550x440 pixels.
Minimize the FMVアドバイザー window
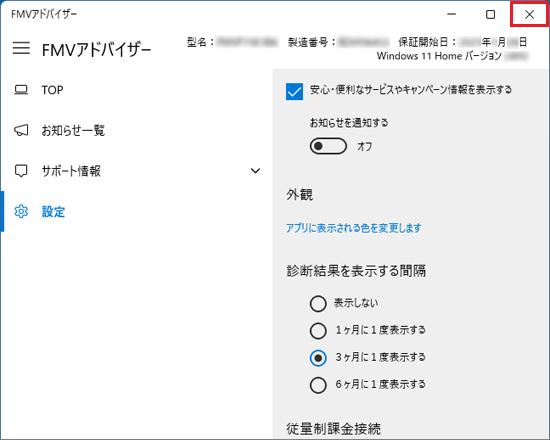452,14
